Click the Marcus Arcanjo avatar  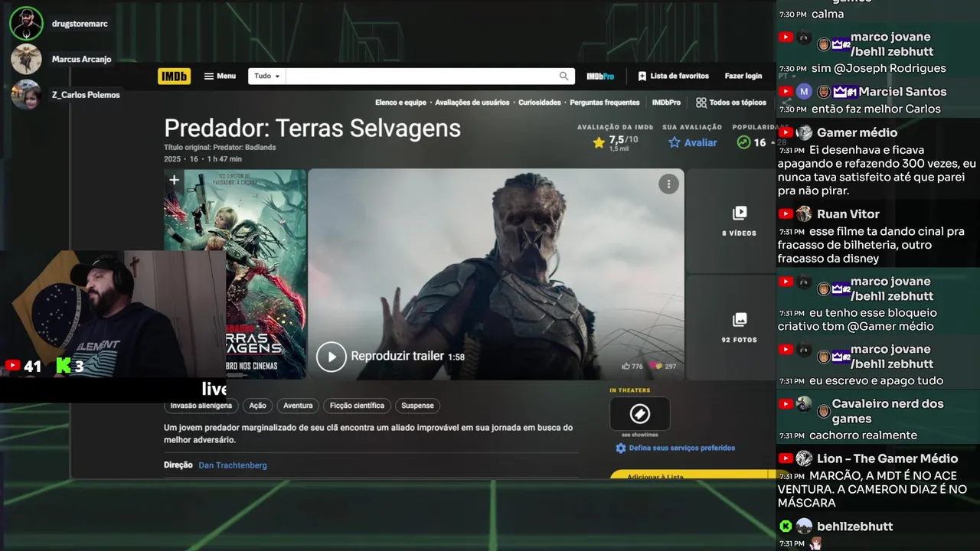(x=26, y=59)
